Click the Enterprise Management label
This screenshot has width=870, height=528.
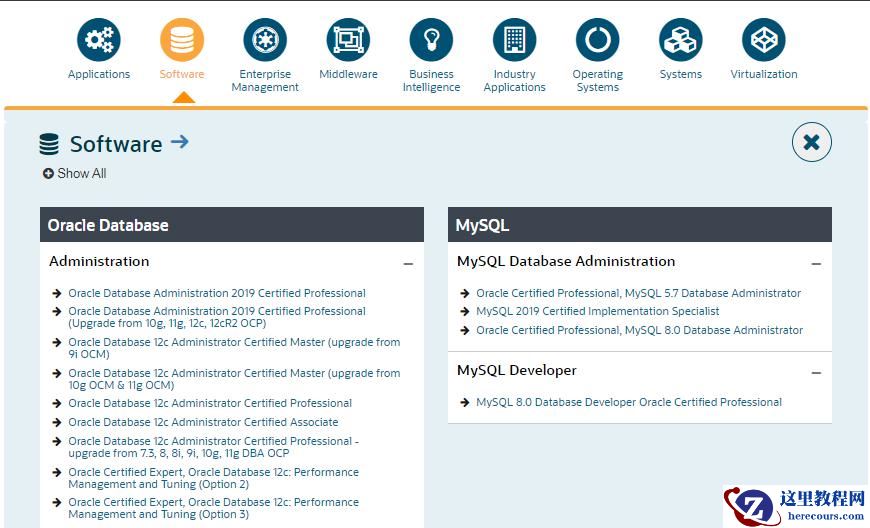pyautogui.click(x=265, y=80)
